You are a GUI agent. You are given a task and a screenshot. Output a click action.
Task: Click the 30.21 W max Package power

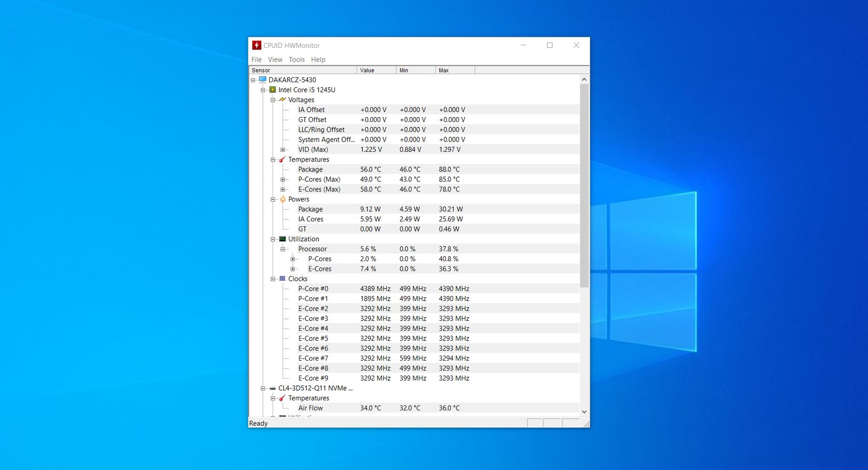coord(451,209)
